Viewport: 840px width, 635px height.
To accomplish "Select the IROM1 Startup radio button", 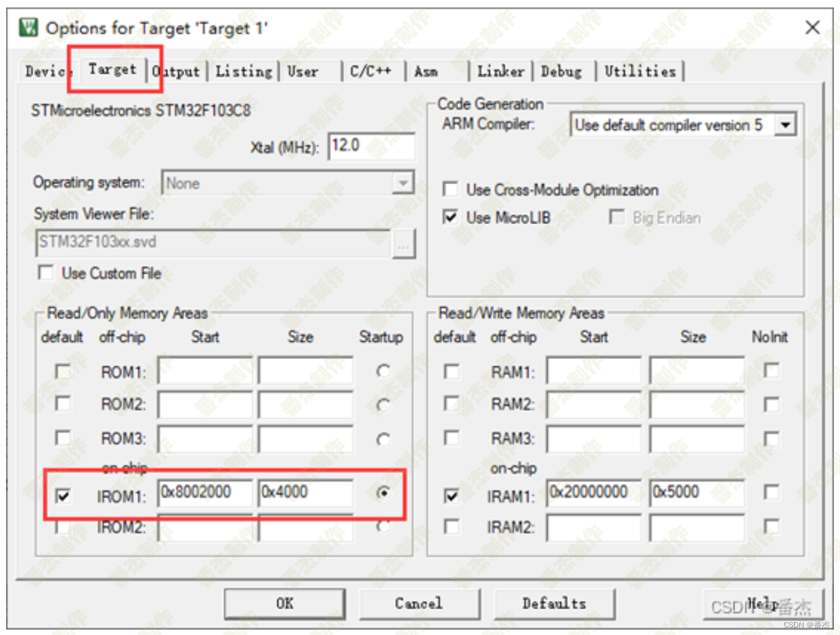I will pyautogui.click(x=384, y=494).
